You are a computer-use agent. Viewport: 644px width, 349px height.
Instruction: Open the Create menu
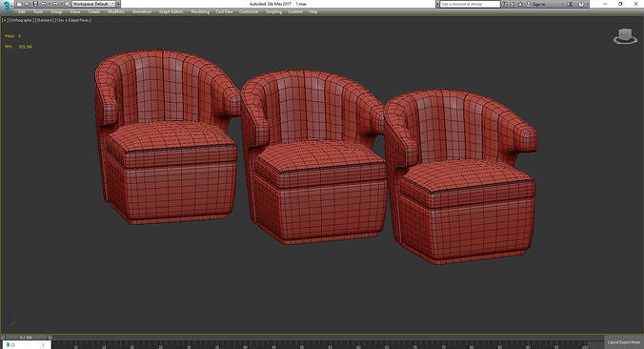pyautogui.click(x=94, y=12)
